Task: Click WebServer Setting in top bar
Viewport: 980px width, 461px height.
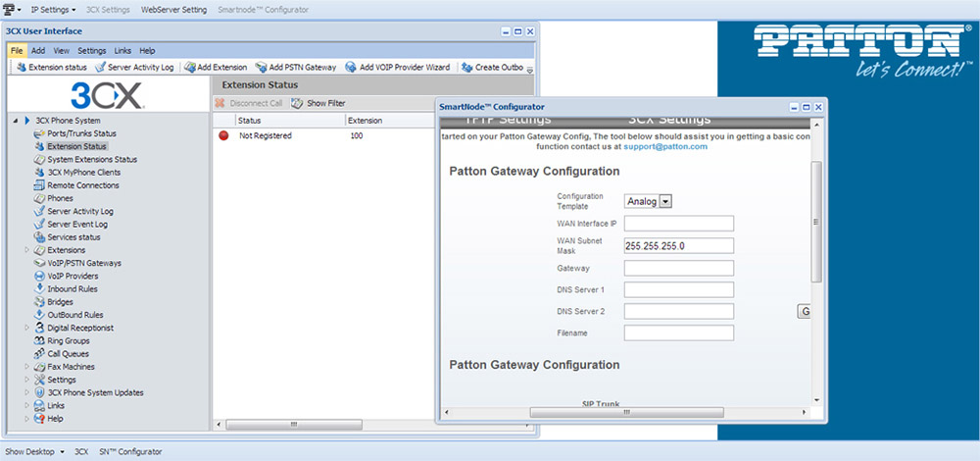Action: (x=173, y=10)
